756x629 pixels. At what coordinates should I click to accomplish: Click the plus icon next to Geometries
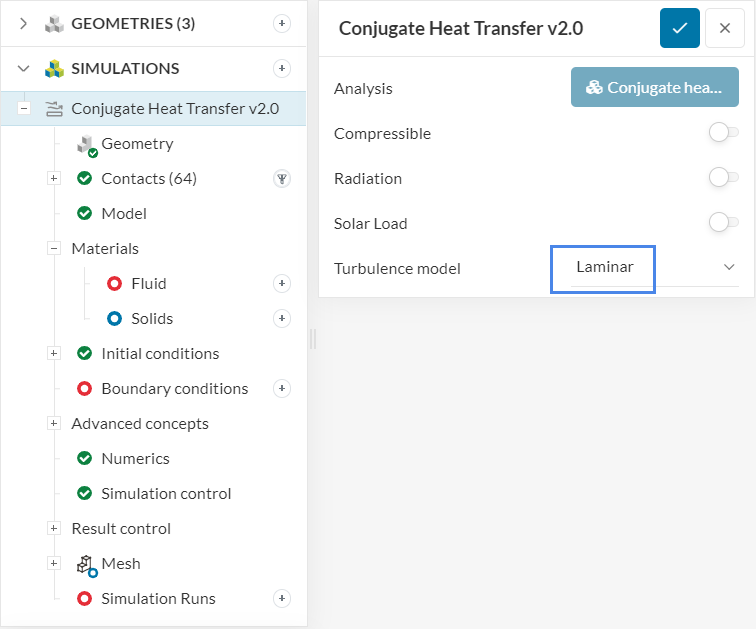click(282, 23)
